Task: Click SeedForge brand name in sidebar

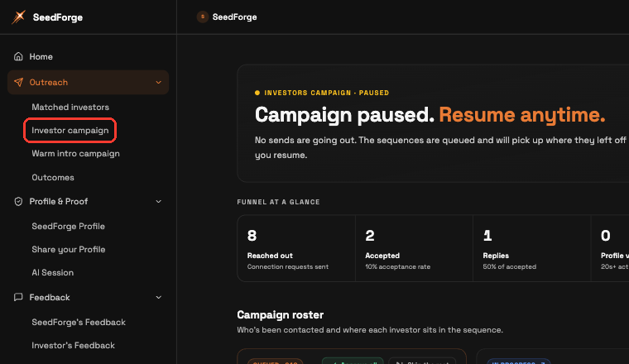Action: pos(58,17)
